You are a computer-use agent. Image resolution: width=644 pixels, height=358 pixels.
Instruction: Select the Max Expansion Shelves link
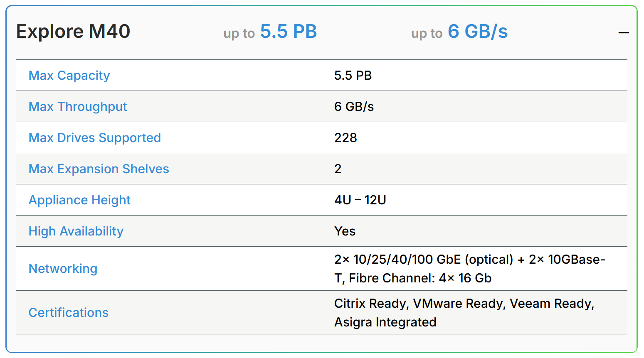tap(99, 169)
